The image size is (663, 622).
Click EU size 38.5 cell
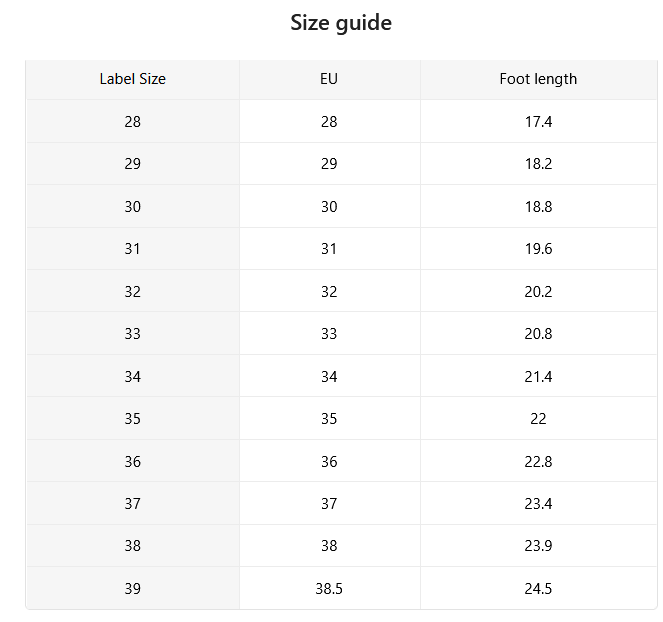[x=329, y=589]
